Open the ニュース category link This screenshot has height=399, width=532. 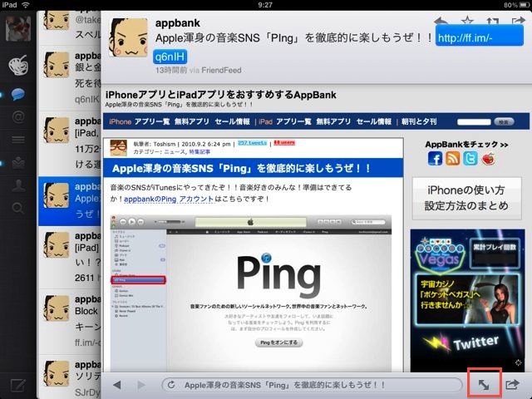point(175,152)
